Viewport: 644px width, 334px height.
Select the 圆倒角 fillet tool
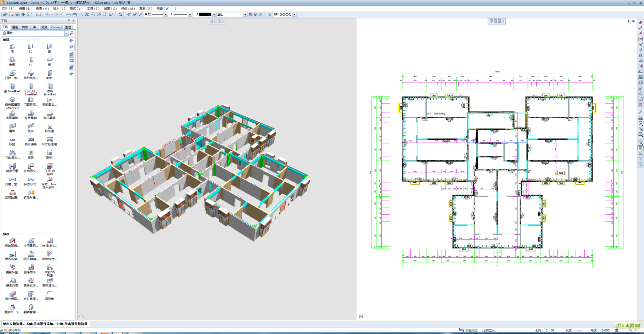[49, 296]
